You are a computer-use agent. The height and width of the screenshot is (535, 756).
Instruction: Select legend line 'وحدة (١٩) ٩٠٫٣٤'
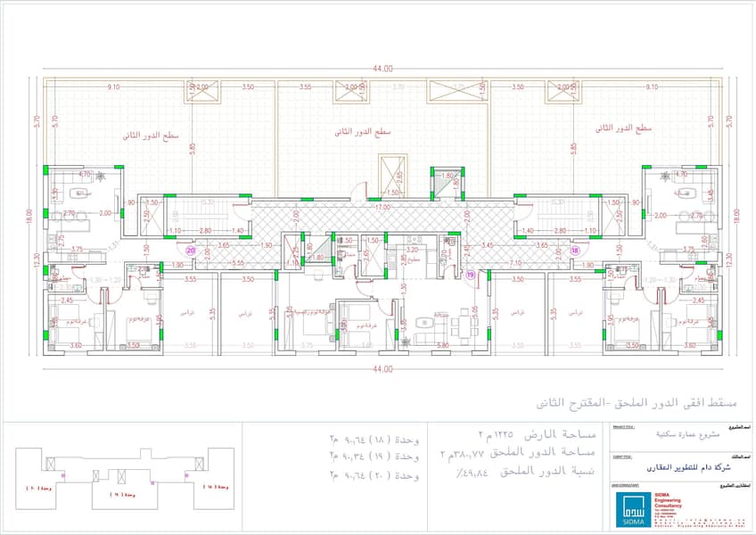(374, 456)
